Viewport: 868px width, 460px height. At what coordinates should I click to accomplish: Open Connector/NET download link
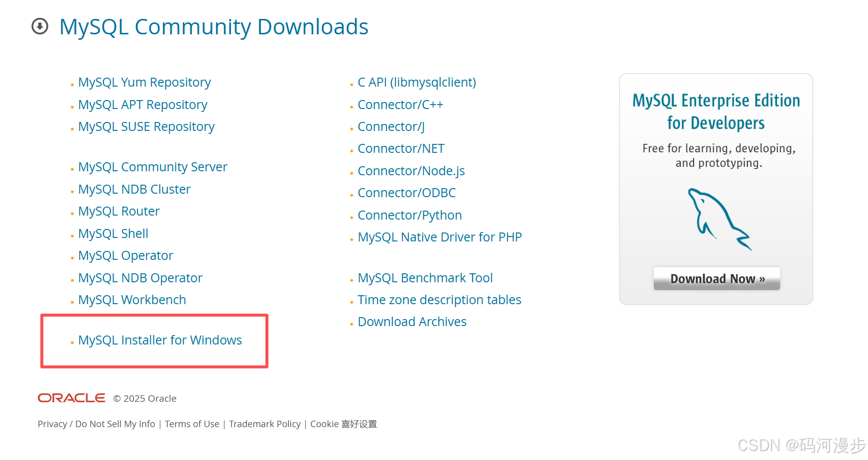click(401, 148)
